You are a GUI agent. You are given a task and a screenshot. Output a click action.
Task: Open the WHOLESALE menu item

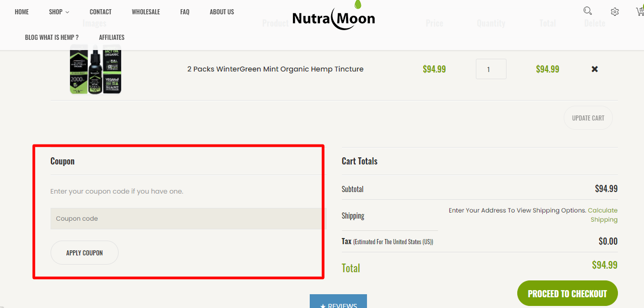click(x=146, y=12)
